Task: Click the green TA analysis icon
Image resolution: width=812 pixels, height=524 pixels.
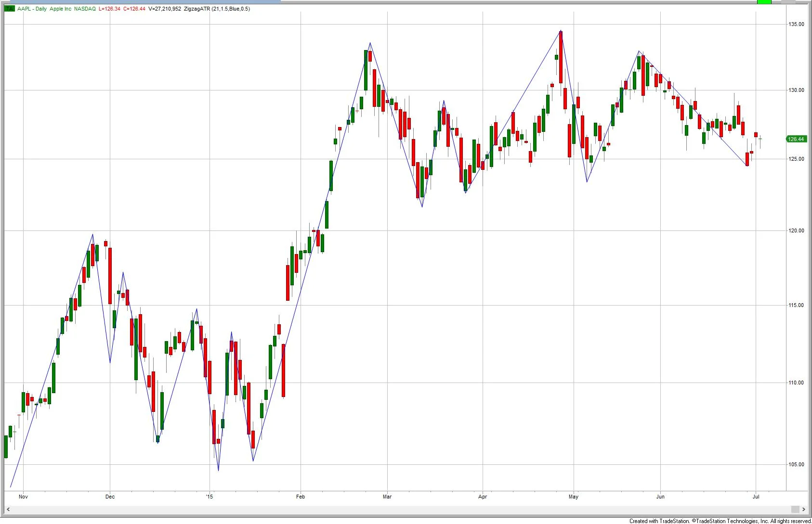Action: pyautogui.click(x=10, y=9)
